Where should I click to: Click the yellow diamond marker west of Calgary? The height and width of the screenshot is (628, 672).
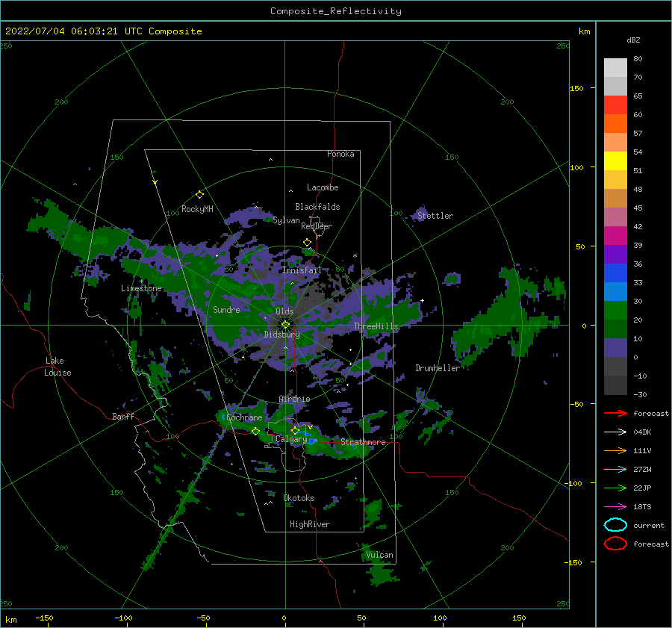tap(255, 432)
